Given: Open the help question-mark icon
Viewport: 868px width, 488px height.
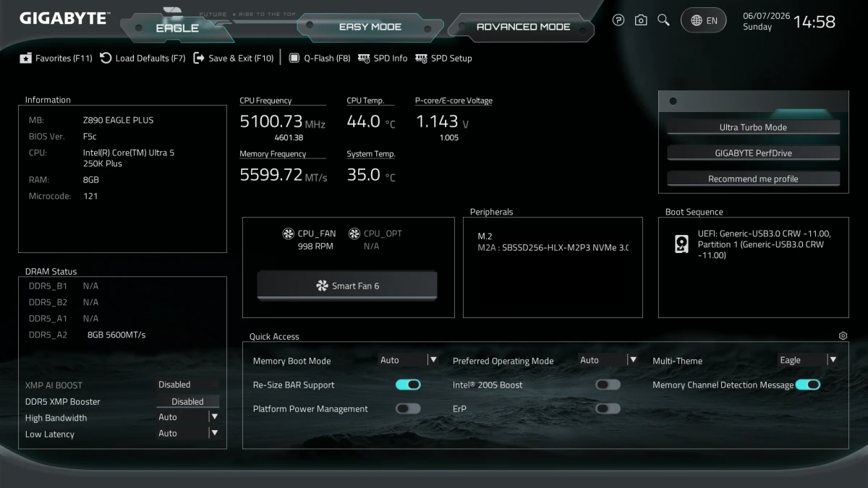Looking at the screenshot, I should pyautogui.click(x=618, y=20).
